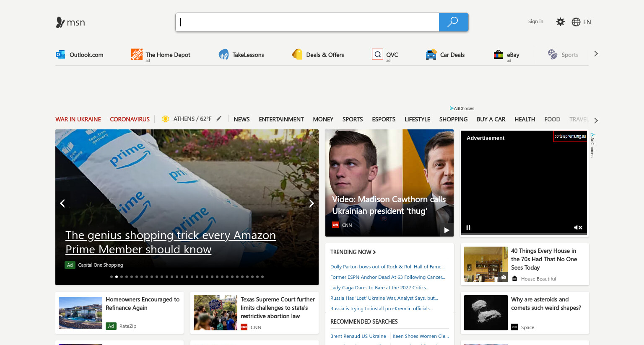
Task: Click the blue search magnifier button
Action: 453,22
